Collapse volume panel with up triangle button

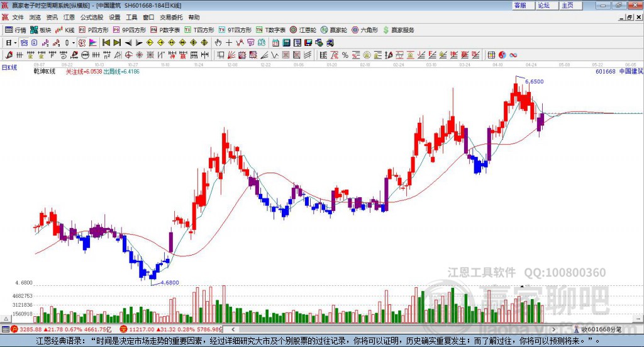[x=6, y=319]
